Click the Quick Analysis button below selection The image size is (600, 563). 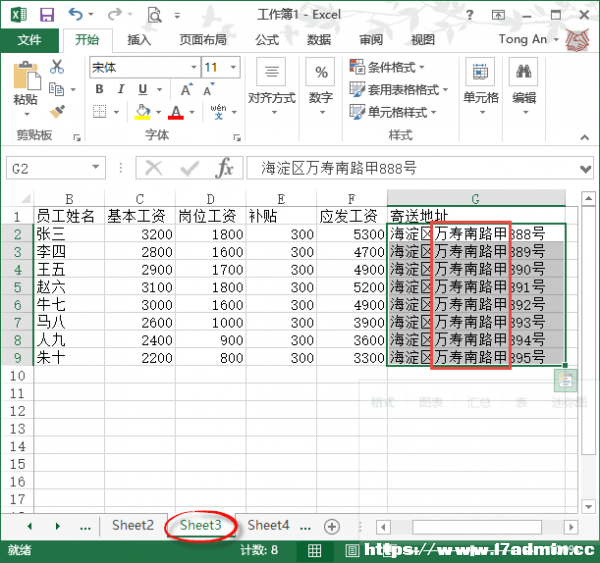coord(565,381)
